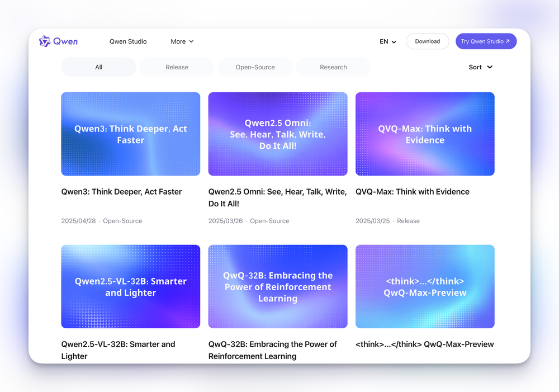Click title 'Qwen2.5 Omni: See, Hear, Talk, Write'
This screenshot has width=559, height=392.
(x=277, y=197)
